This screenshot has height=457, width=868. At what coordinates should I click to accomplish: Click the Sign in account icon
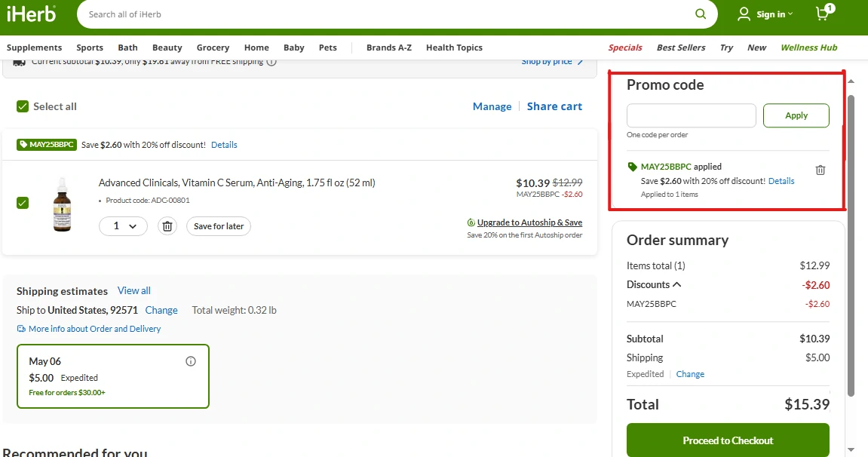click(744, 14)
